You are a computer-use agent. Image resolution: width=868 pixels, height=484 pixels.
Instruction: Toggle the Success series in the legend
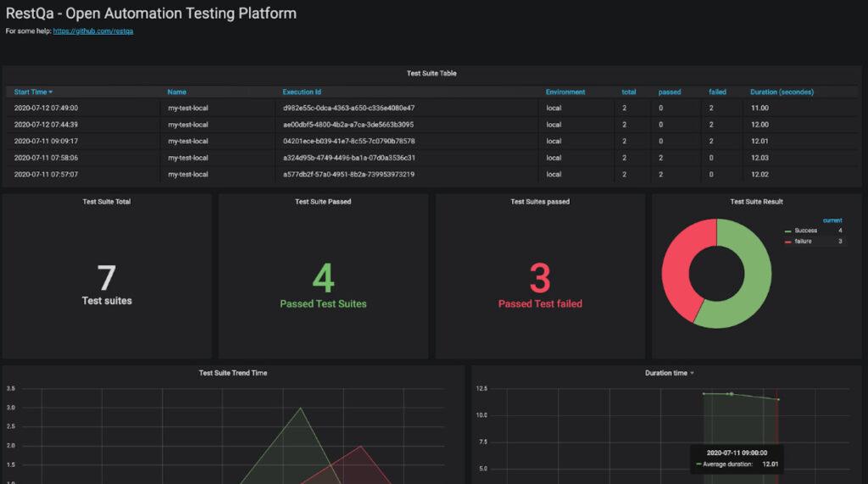coord(806,231)
